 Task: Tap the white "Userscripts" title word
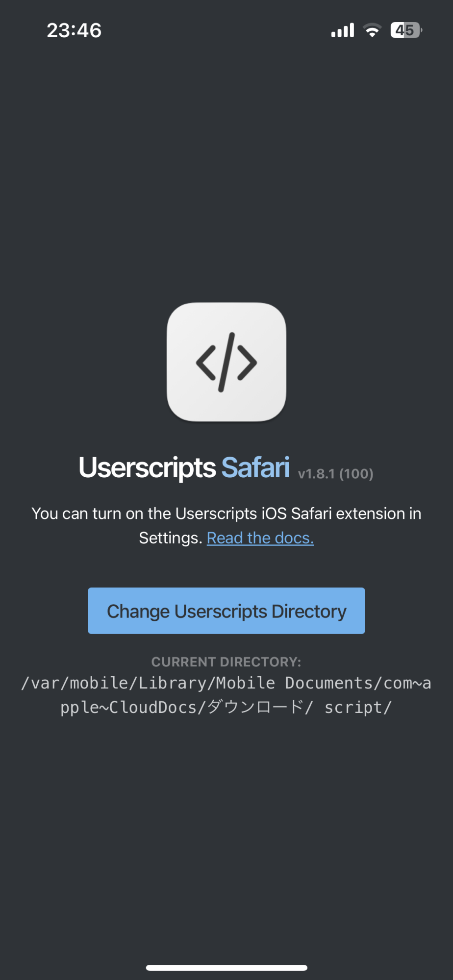[147, 467]
